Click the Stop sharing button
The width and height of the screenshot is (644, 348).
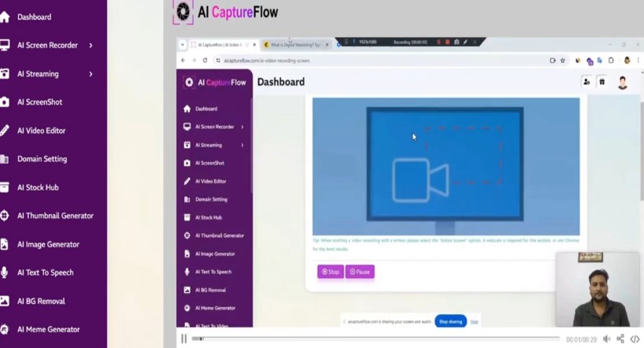pyautogui.click(x=450, y=322)
